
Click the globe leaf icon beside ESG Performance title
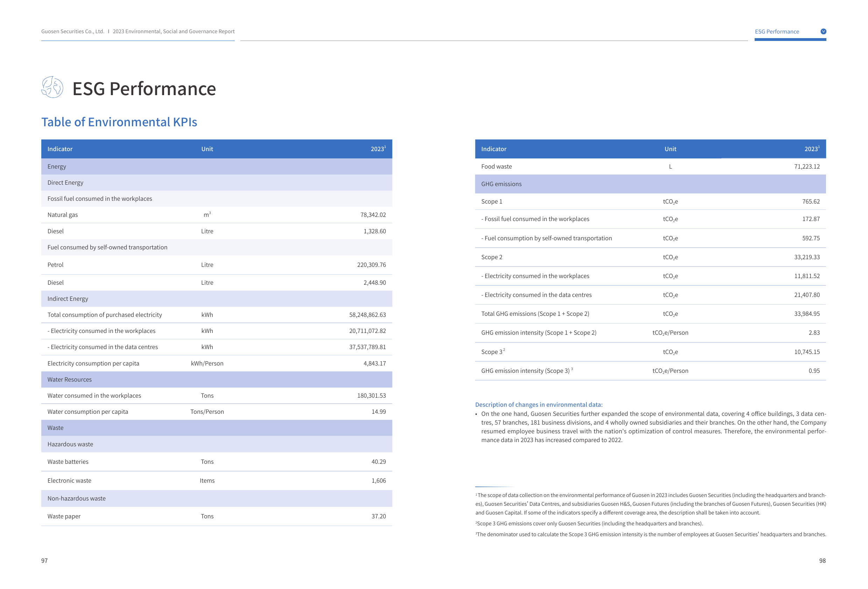[x=52, y=87]
